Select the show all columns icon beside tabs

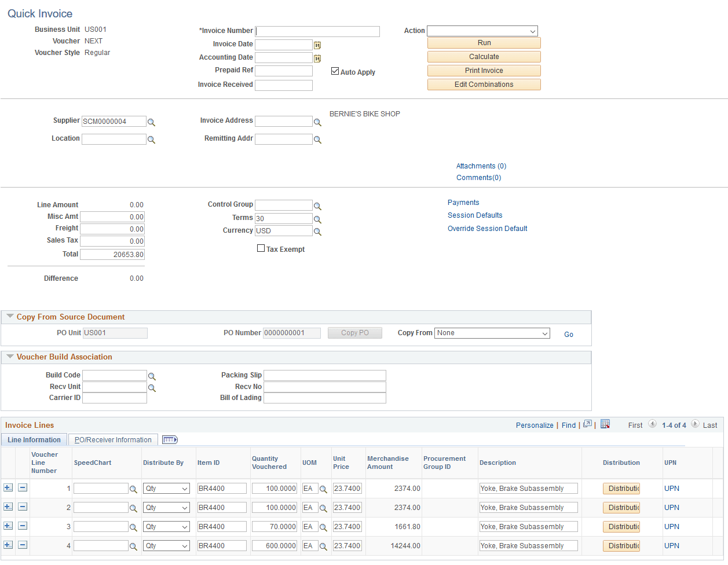tap(170, 439)
